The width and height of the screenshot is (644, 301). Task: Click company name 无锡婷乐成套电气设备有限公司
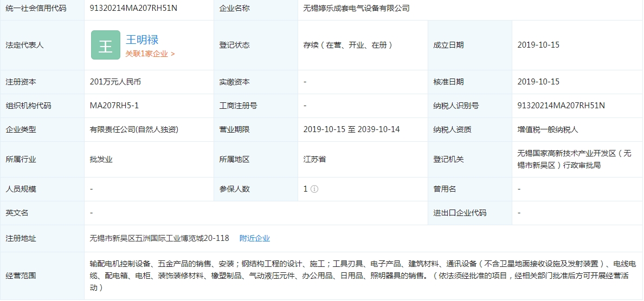click(356, 9)
